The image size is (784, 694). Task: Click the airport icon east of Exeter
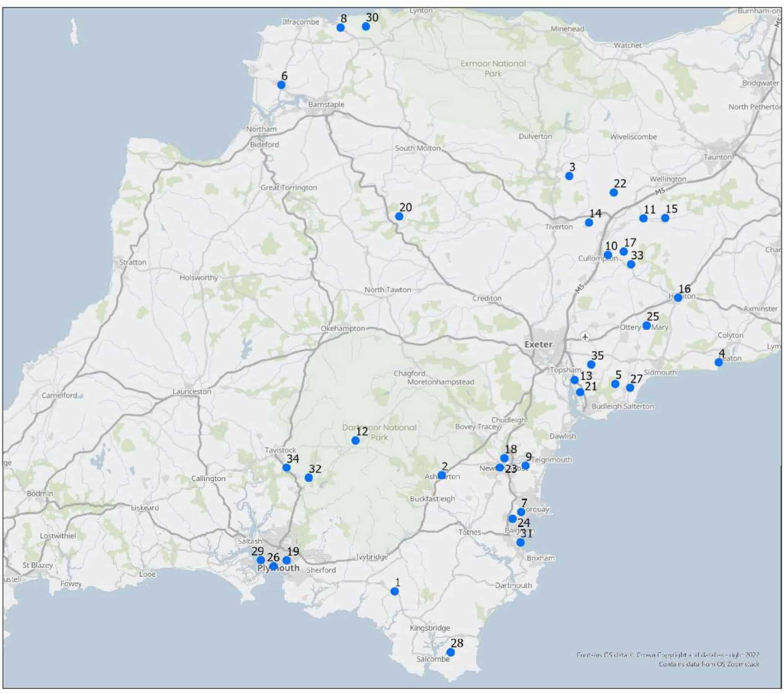click(585, 337)
